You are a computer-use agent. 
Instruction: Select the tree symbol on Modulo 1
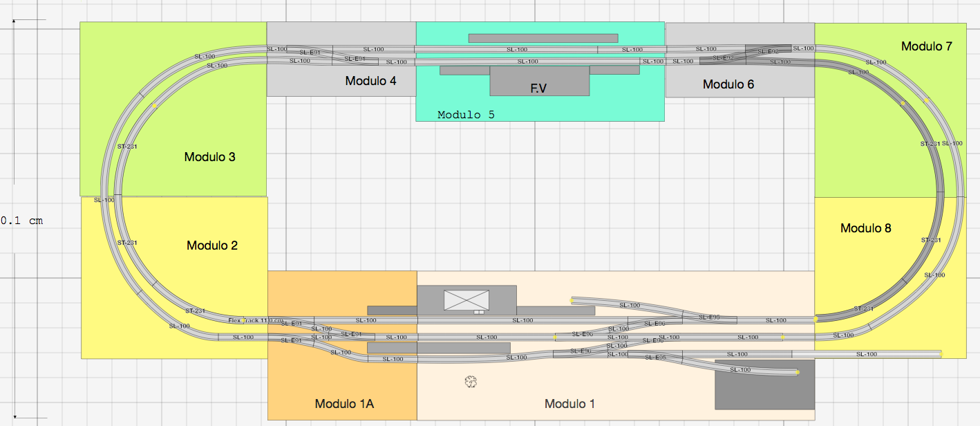coord(472,381)
